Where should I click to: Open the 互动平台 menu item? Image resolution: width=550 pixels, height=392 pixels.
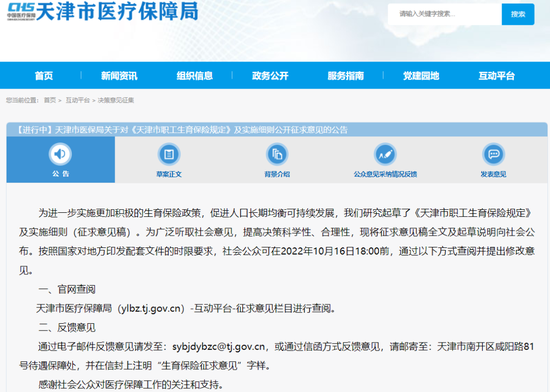click(x=497, y=76)
